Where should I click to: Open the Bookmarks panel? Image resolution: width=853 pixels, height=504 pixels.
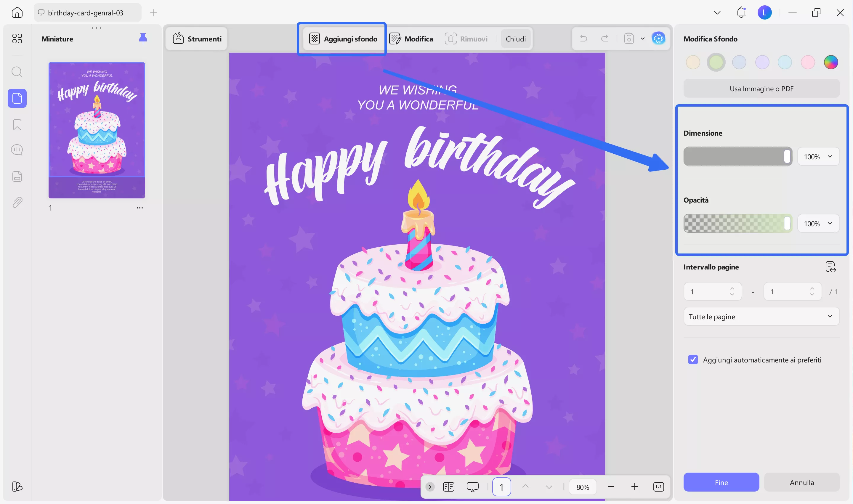(16, 125)
